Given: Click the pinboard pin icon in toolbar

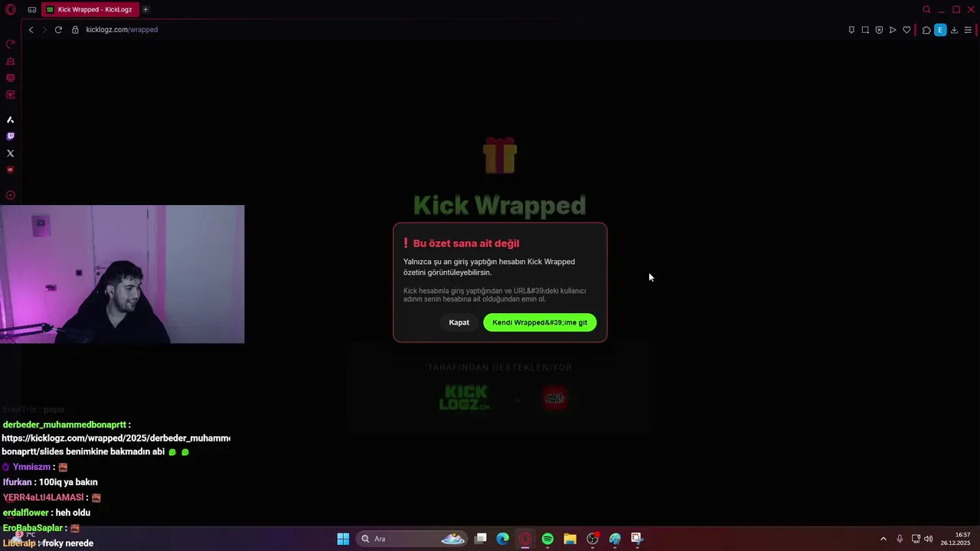Looking at the screenshot, I should coord(851,30).
